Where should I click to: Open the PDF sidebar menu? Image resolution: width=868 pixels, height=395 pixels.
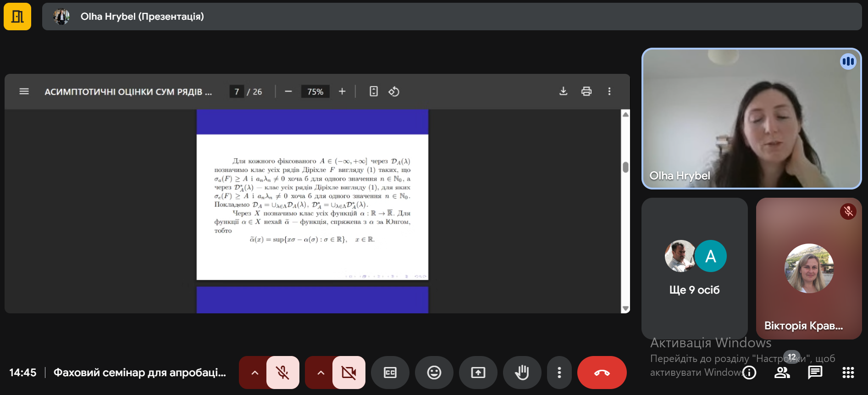(24, 92)
